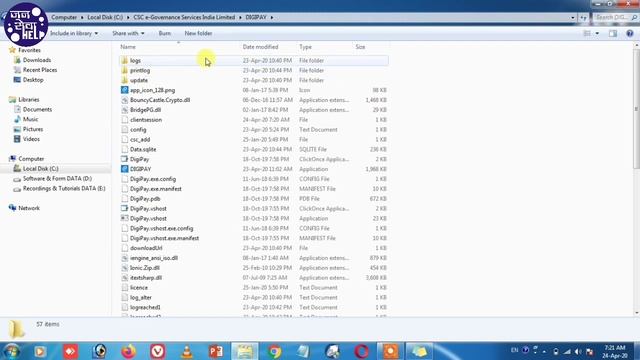Show hidden system tray icons
The height and width of the screenshot is (360, 640).
544,351
